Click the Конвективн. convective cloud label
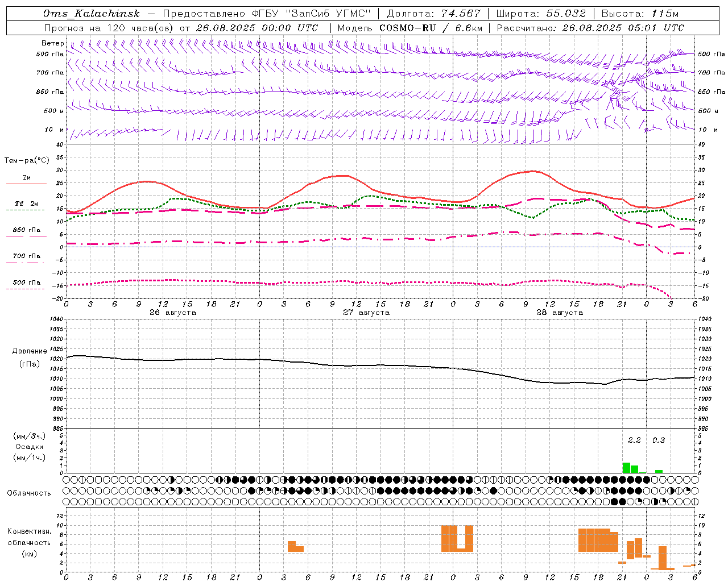The image size is (728, 582). point(30,531)
